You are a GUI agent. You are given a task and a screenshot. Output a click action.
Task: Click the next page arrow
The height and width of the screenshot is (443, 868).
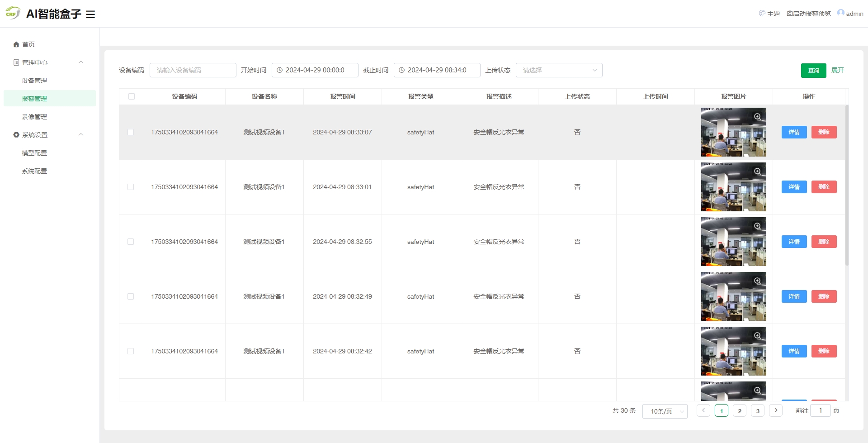click(776, 410)
